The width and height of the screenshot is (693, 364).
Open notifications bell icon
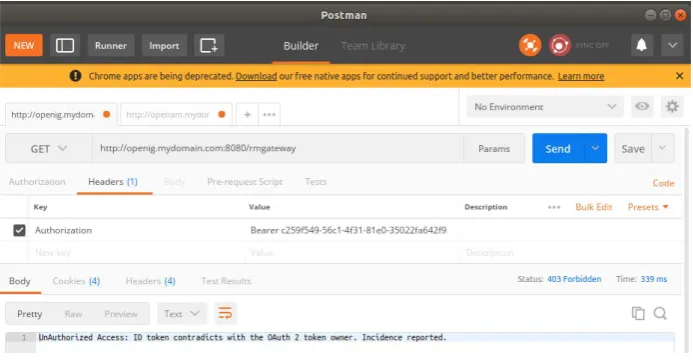[x=641, y=45]
